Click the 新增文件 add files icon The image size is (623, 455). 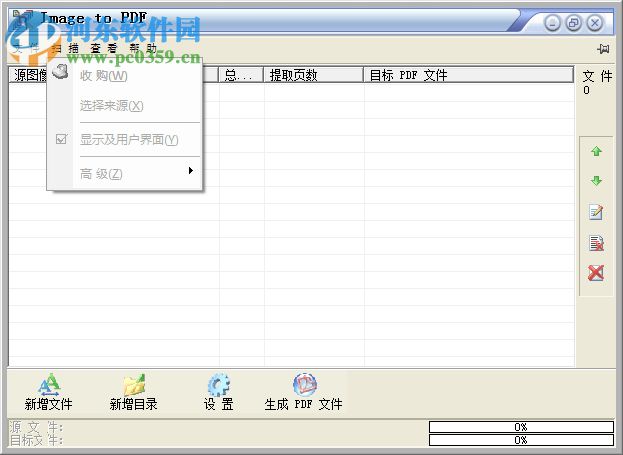48,385
